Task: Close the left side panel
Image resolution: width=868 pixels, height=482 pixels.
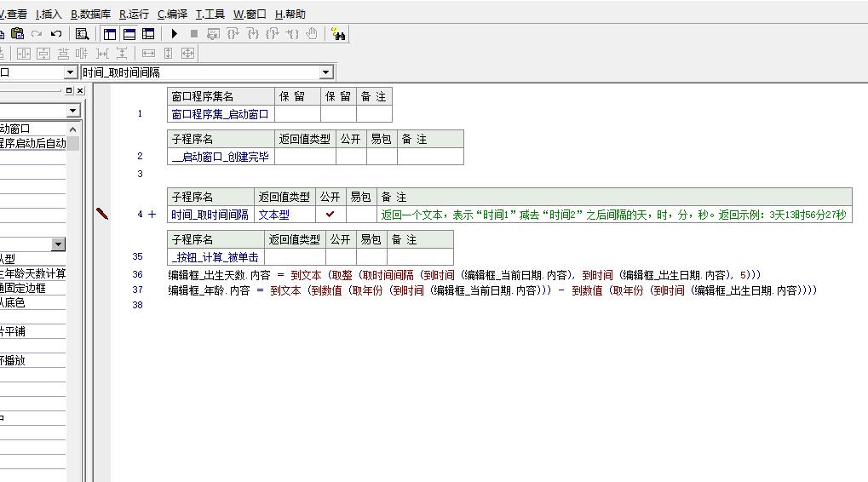Action: 80,91
